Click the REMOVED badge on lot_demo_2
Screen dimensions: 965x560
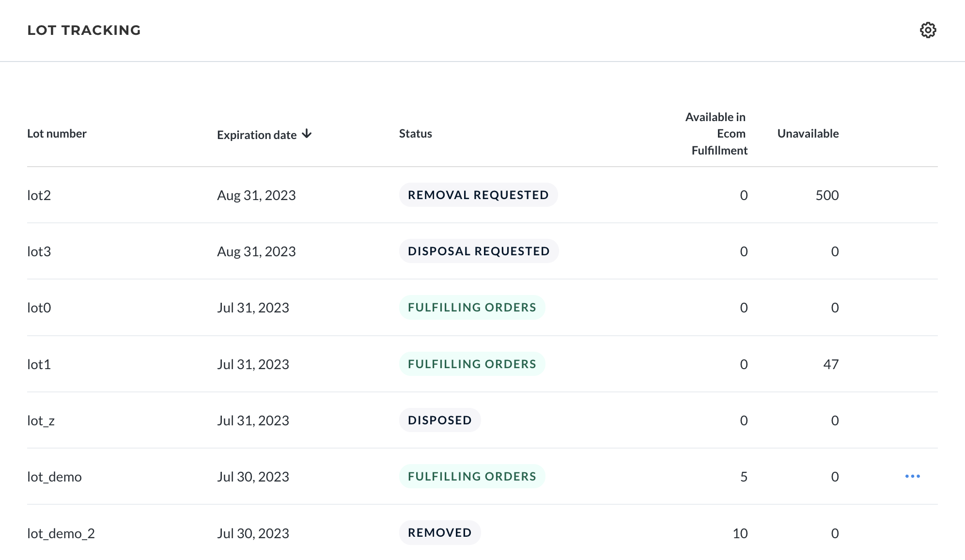point(439,532)
